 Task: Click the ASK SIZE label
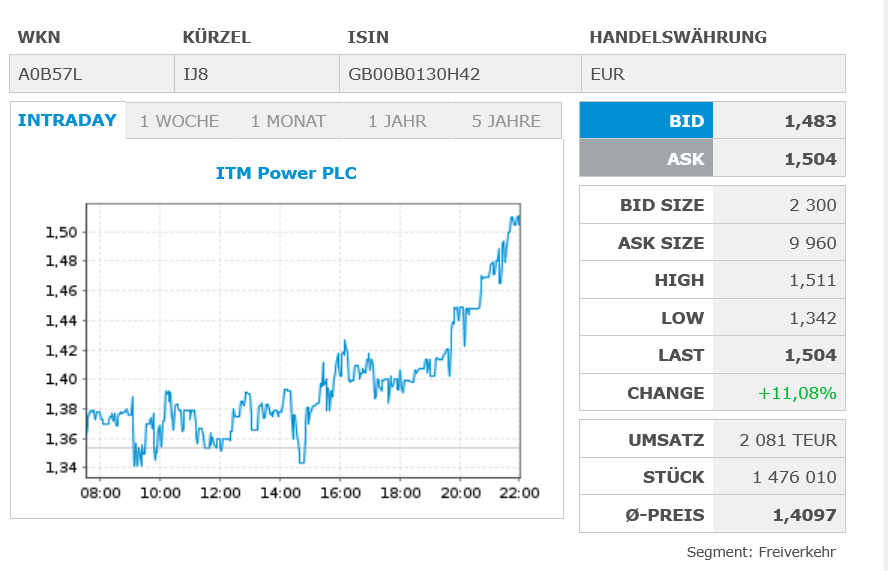coord(661,242)
